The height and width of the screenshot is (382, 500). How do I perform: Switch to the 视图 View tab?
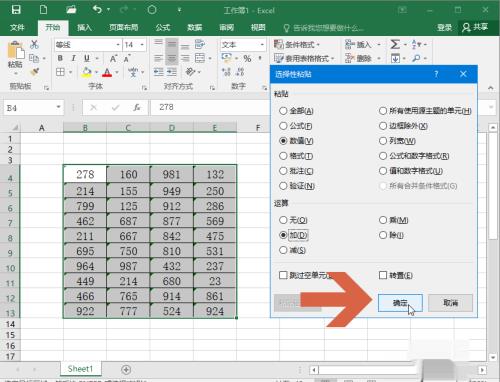tap(258, 27)
